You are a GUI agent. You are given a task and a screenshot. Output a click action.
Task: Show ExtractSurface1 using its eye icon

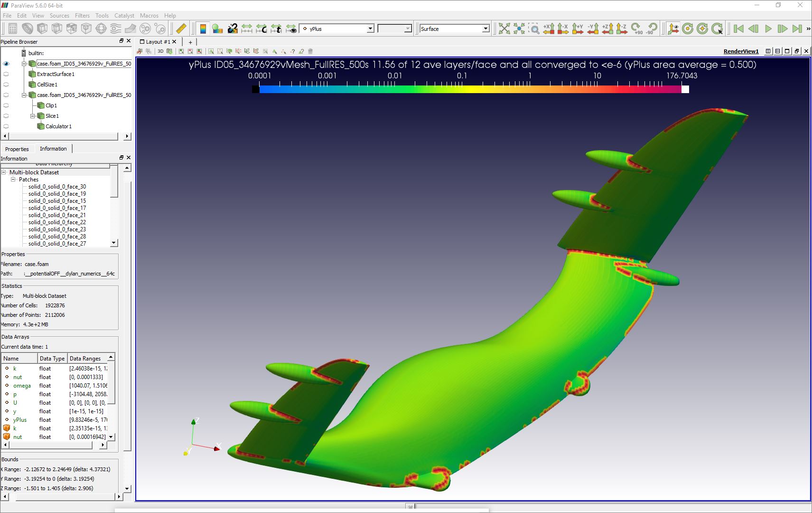pos(6,74)
